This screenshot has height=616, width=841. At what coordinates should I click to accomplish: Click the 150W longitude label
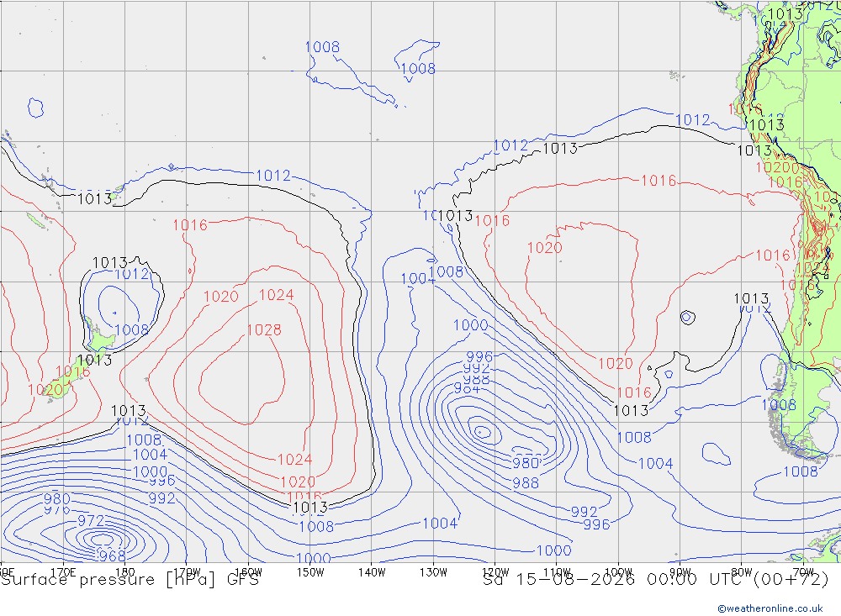point(310,572)
